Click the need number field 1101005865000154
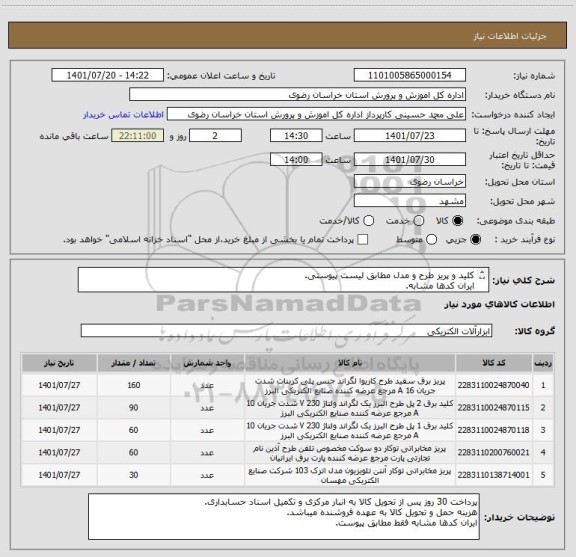576x557 pixels. tap(410, 75)
